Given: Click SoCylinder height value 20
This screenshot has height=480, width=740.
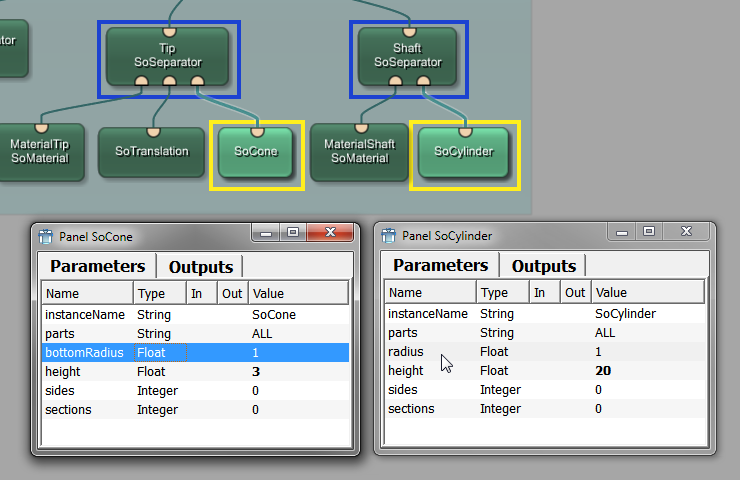Looking at the screenshot, I should tap(601, 371).
